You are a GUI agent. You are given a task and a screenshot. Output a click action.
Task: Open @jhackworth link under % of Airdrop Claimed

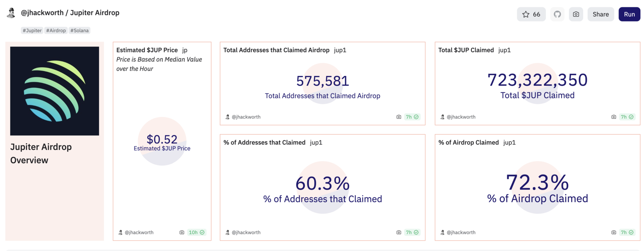461,232
